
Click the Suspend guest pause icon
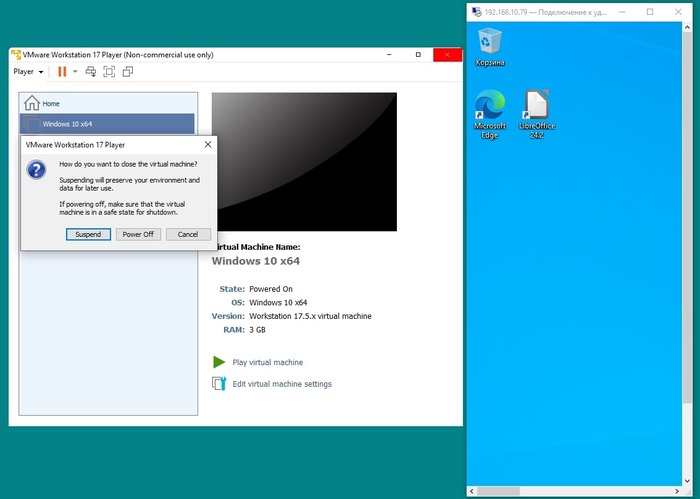click(62, 72)
